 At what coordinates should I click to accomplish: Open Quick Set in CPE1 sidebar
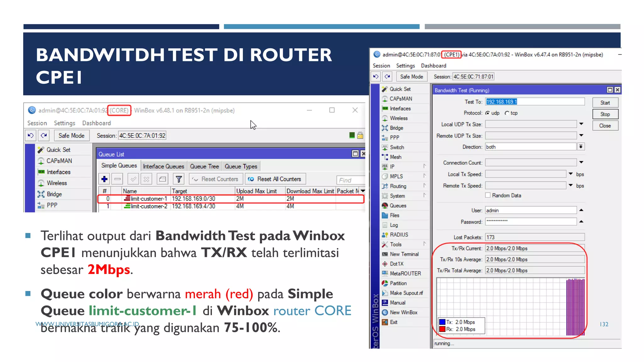click(400, 89)
